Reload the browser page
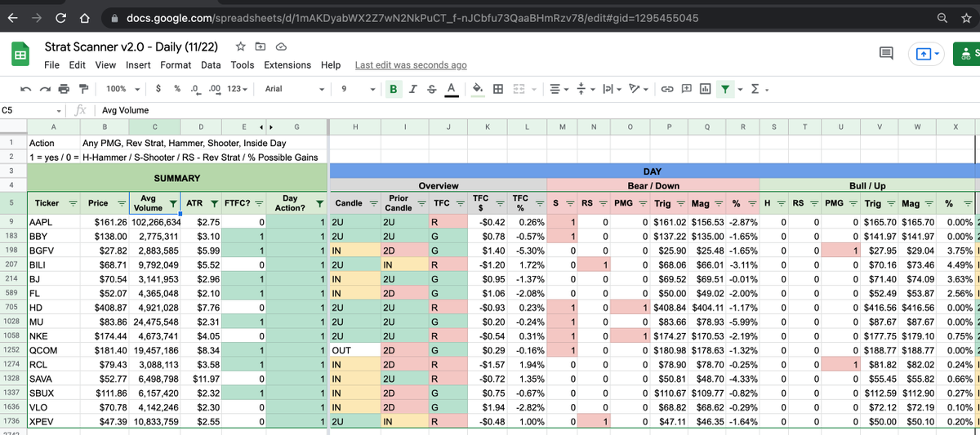The image size is (980, 435). point(61,18)
